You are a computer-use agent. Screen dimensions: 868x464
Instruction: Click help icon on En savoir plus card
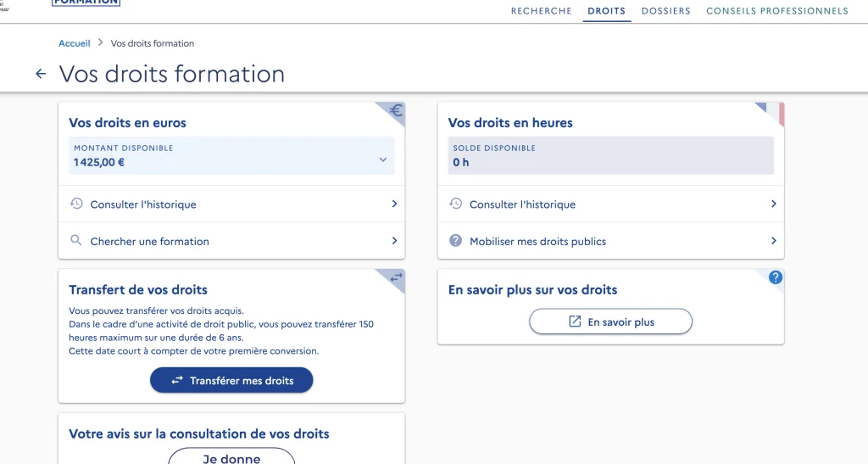point(775,277)
